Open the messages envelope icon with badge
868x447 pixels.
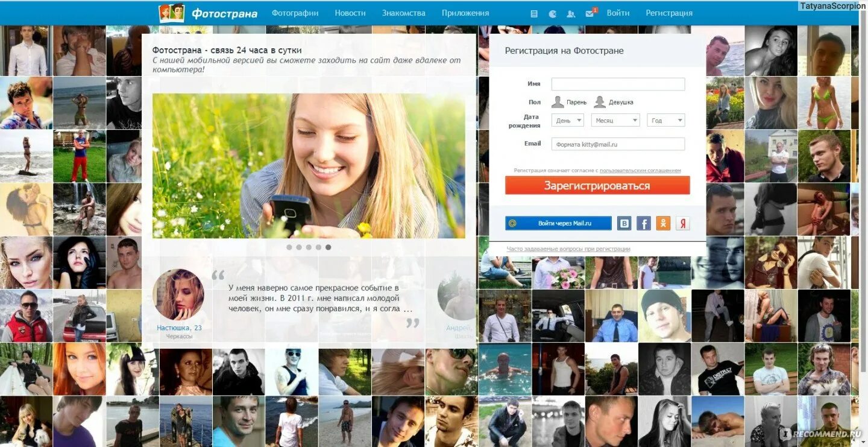coord(590,13)
